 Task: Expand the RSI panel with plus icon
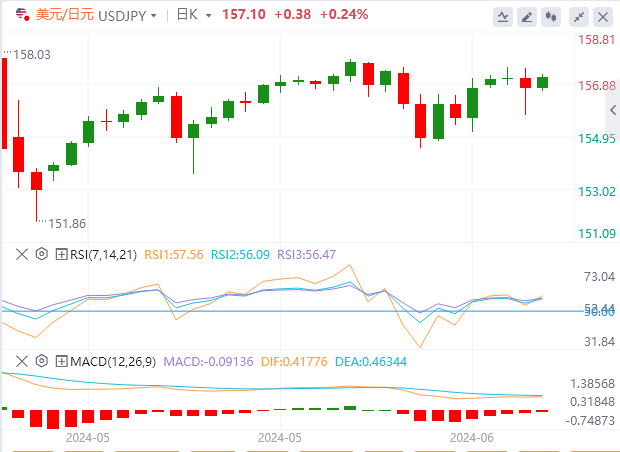61,254
